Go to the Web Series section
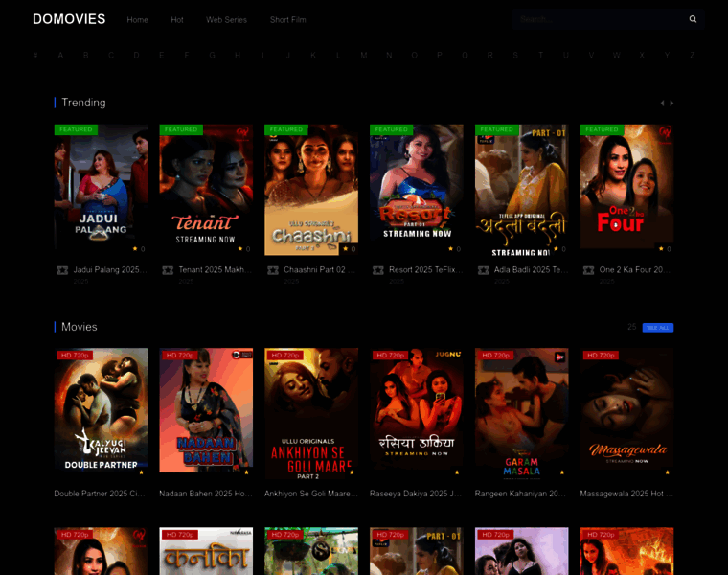Screen dimensions: 728x575 pos(227,20)
